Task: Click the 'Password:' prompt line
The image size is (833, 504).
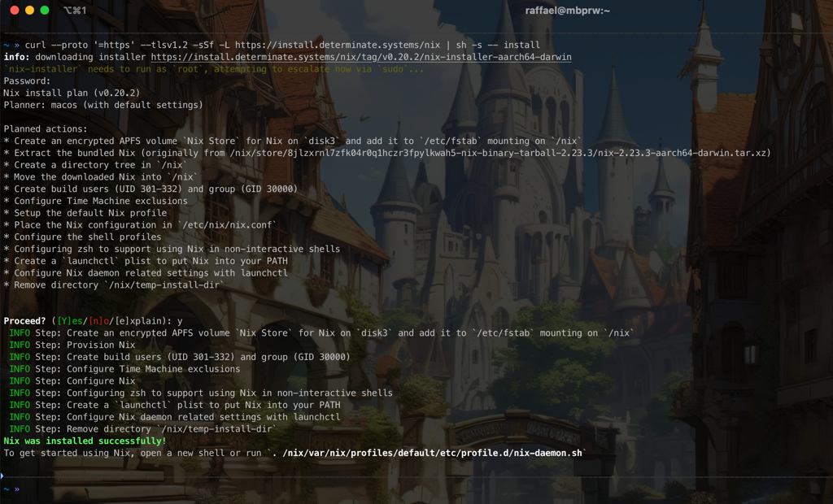Action: 27,81
